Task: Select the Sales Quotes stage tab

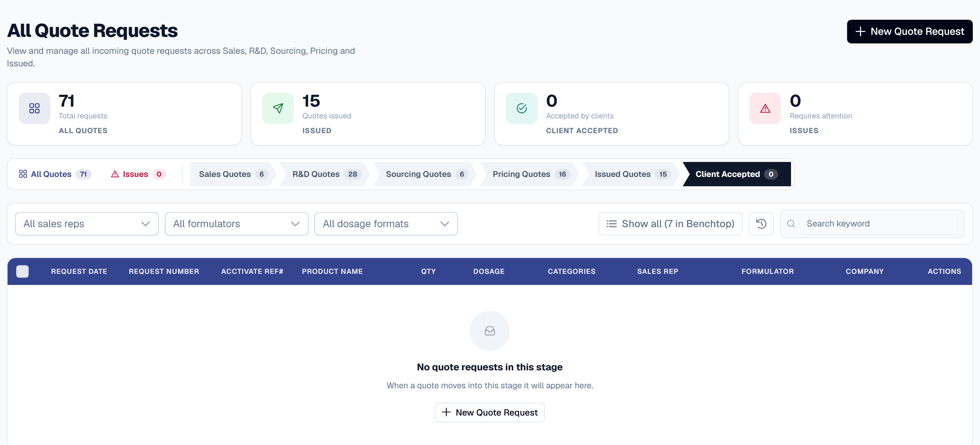Action: (233, 174)
